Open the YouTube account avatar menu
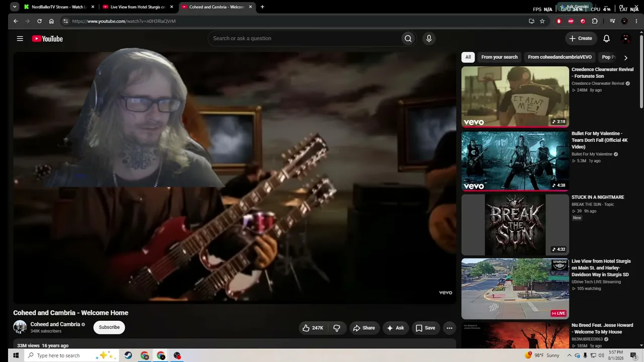This screenshot has width=644, height=362. 626,39
